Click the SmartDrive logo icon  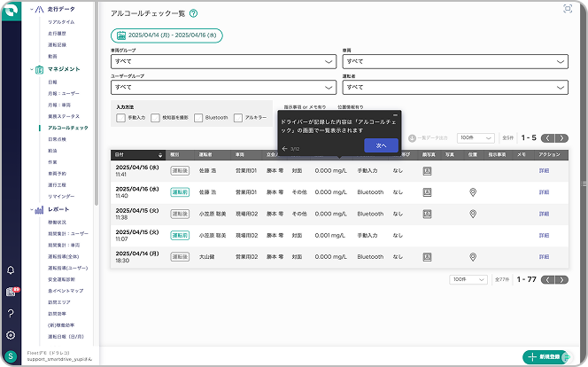click(x=11, y=11)
